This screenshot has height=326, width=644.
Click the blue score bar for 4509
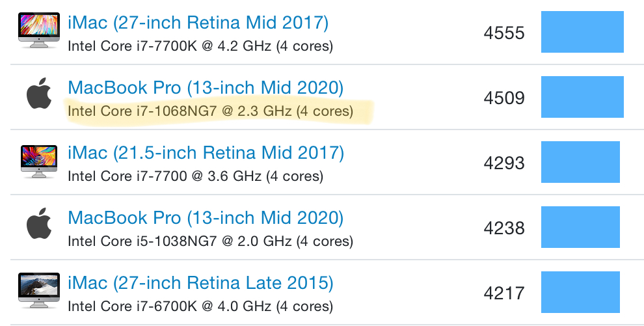coord(582,97)
